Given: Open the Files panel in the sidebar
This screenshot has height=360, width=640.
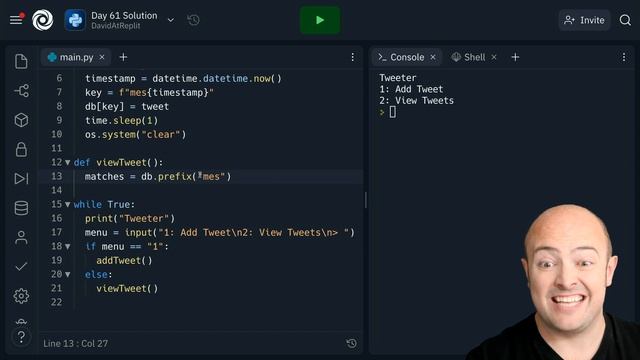Looking at the screenshot, I should coord(21,61).
